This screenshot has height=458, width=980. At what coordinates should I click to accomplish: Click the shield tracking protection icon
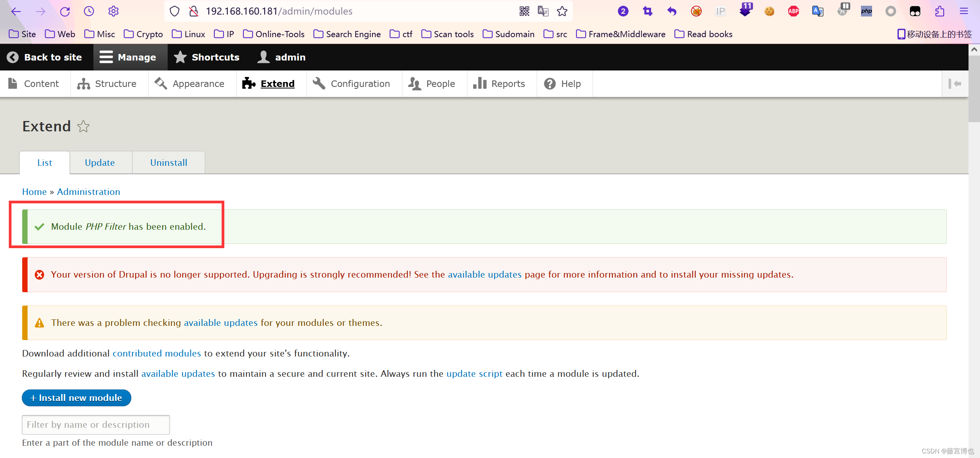click(x=175, y=11)
